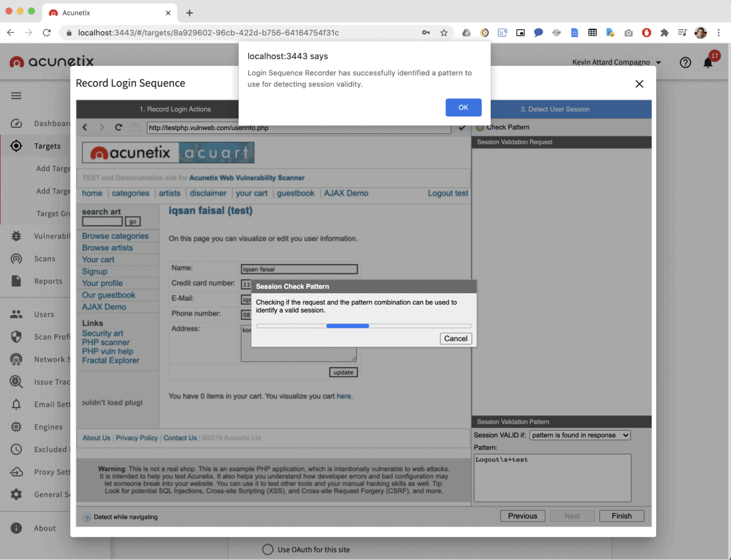
Task: Click recorder back arrow icon
Action: point(85,127)
